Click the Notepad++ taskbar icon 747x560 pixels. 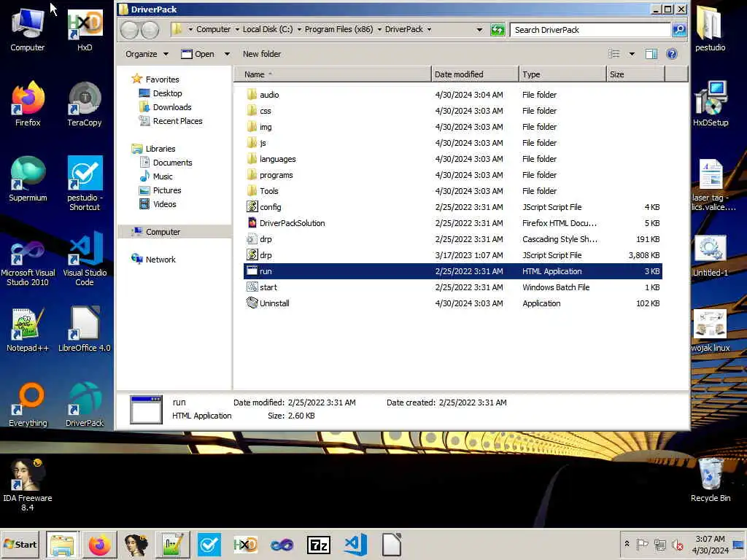tap(172, 545)
